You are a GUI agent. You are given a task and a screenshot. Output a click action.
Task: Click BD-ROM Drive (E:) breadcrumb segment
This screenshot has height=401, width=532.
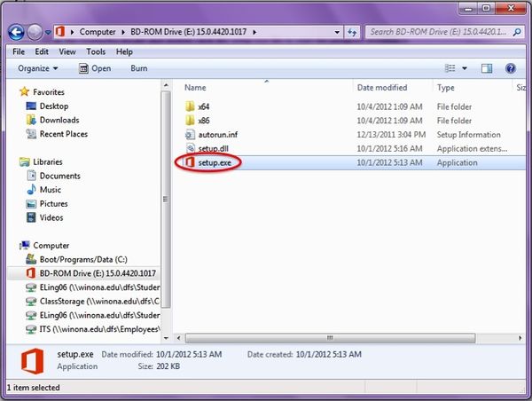(188, 32)
